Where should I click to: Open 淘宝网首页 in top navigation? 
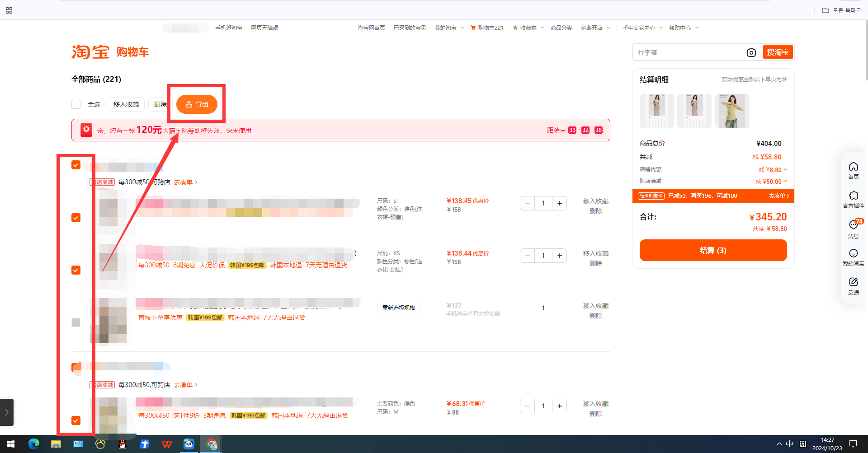click(x=372, y=28)
